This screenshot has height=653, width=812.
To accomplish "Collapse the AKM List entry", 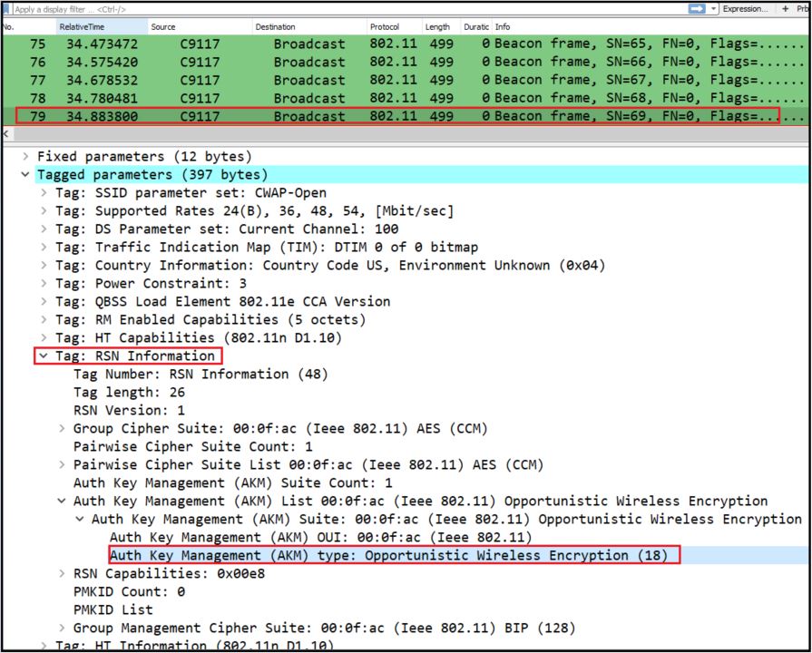I will [63, 502].
